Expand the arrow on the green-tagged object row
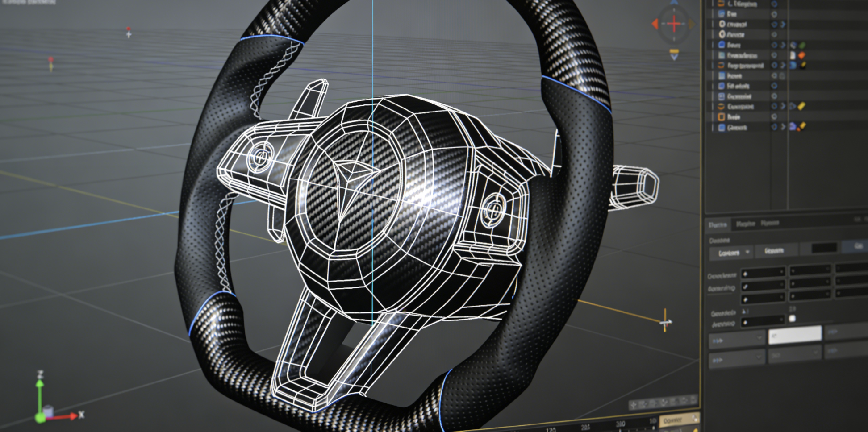 [783, 45]
